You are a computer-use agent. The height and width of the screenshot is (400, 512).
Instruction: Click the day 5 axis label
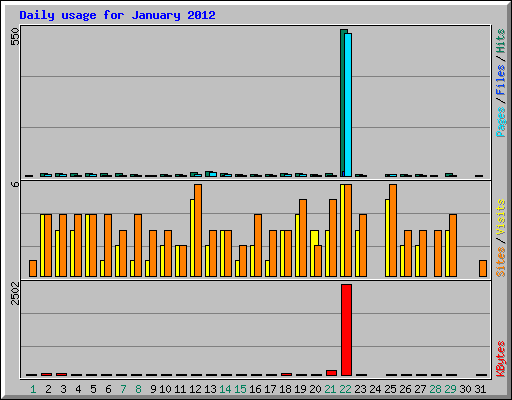(93, 389)
